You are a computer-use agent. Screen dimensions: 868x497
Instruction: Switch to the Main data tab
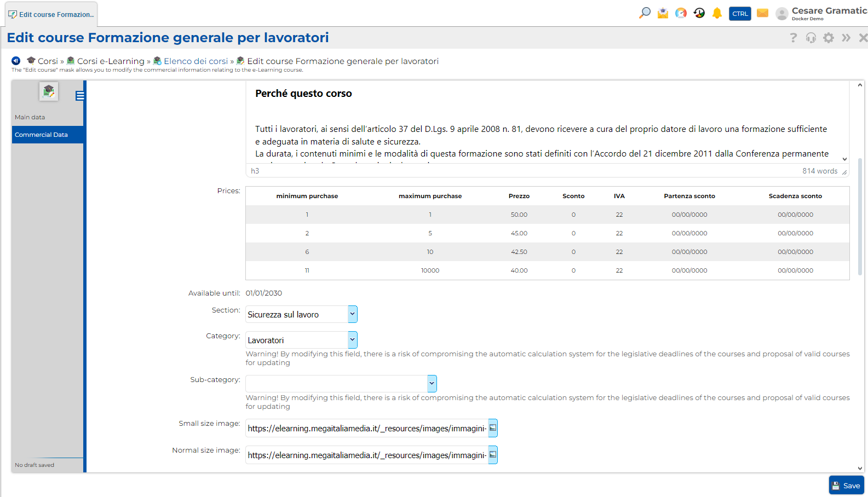(30, 117)
